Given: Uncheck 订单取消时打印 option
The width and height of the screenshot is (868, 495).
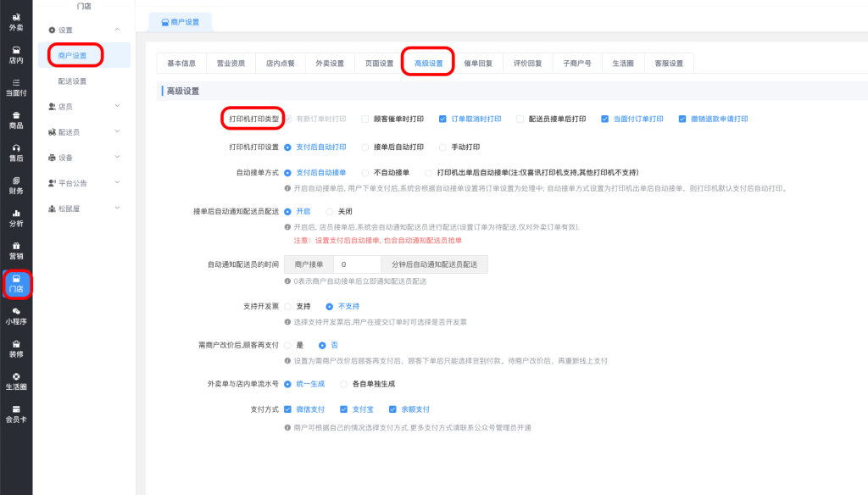Looking at the screenshot, I should coord(442,120).
